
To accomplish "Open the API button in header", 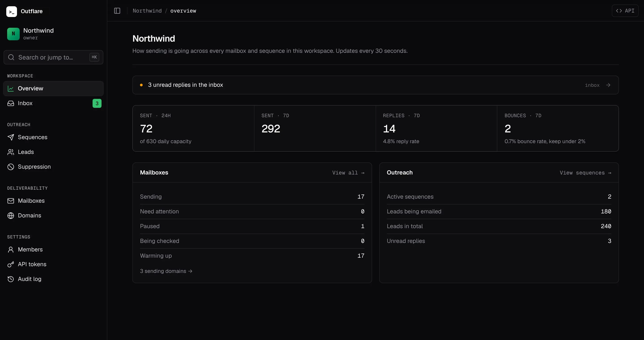I will pyautogui.click(x=625, y=11).
